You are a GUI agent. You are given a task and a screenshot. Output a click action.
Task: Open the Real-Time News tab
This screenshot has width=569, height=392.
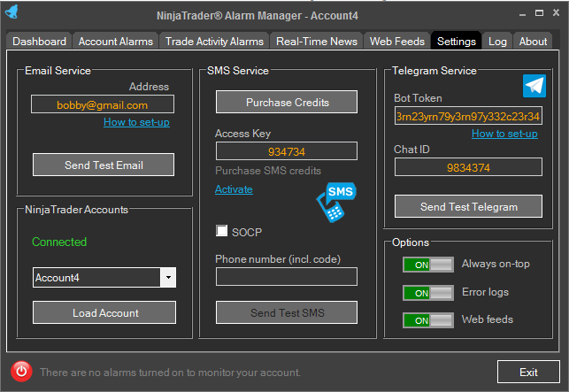(x=317, y=42)
